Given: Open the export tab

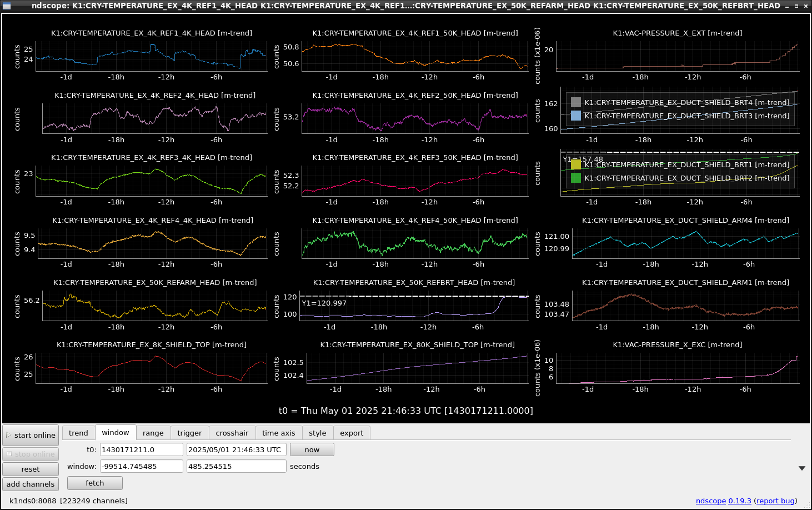Looking at the screenshot, I should click(x=352, y=433).
